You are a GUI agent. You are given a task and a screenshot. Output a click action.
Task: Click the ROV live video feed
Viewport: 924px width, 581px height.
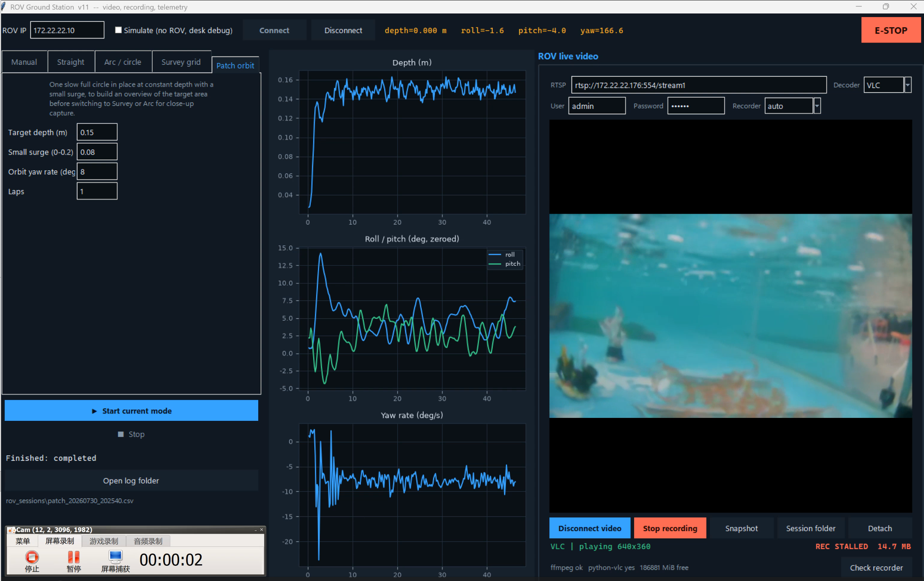point(731,316)
